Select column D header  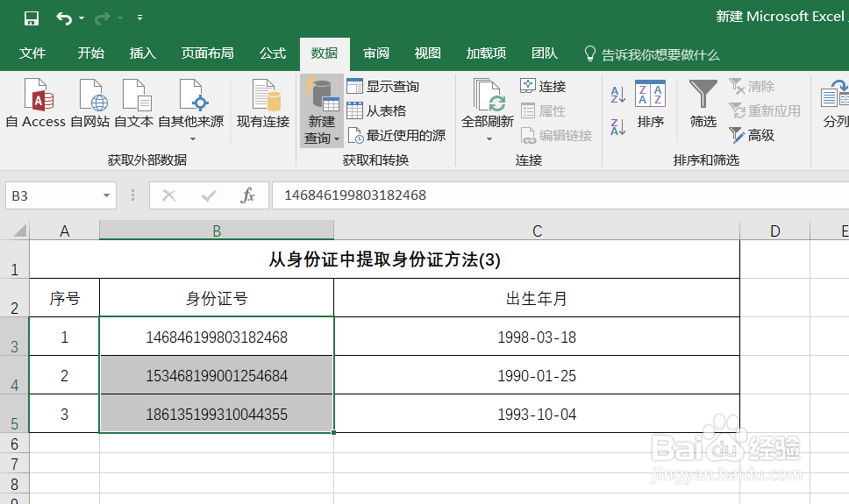[774, 231]
